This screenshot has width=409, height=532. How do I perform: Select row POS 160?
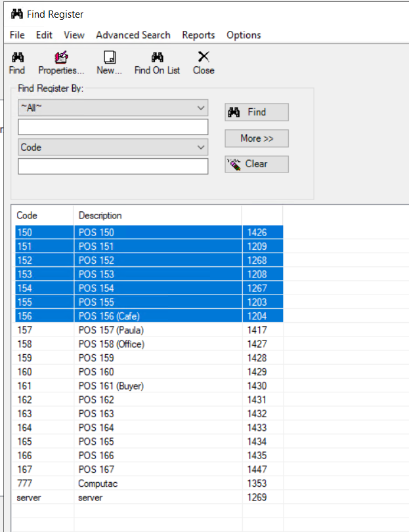(x=149, y=371)
